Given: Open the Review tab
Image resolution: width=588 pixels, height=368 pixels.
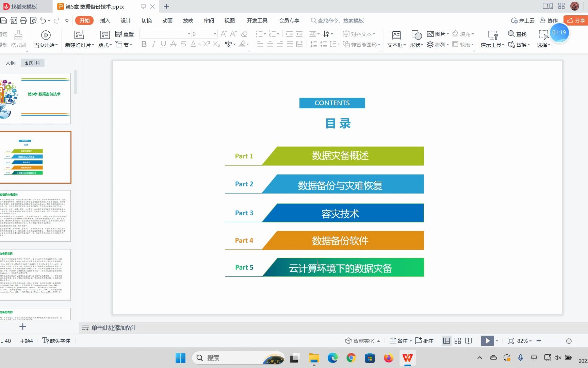Looking at the screenshot, I should pos(209,20).
